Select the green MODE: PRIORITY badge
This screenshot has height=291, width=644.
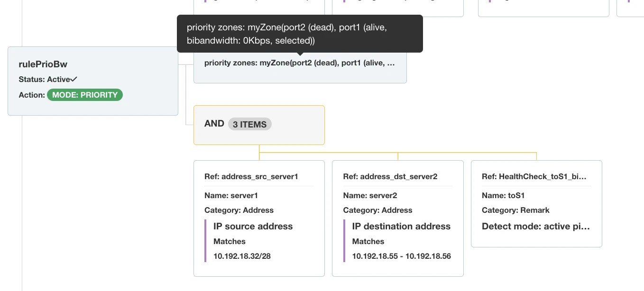(x=85, y=95)
